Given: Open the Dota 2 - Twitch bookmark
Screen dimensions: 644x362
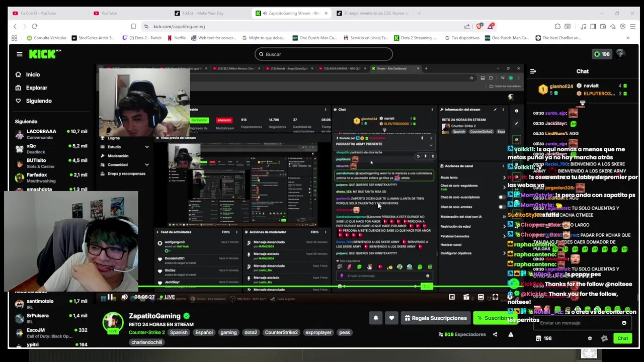Looking at the screenshot, I should click(142, 38).
